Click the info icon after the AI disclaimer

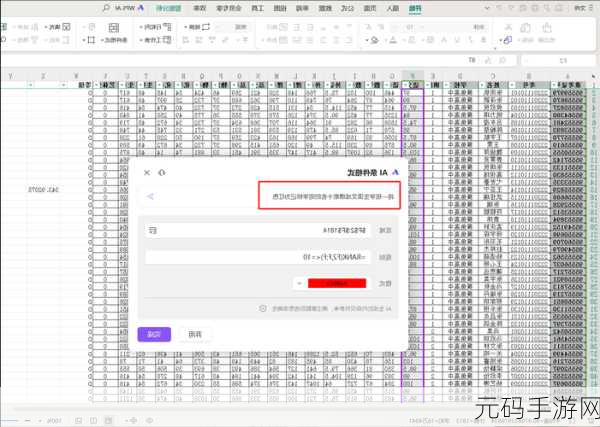pyautogui.click(x=262, y=308)
